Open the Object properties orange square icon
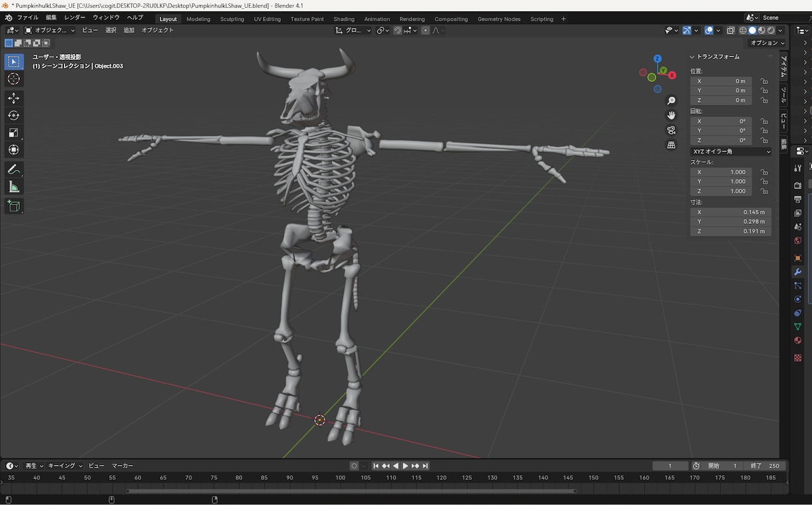Screen dimensions: 812x505 click(797, 258)
